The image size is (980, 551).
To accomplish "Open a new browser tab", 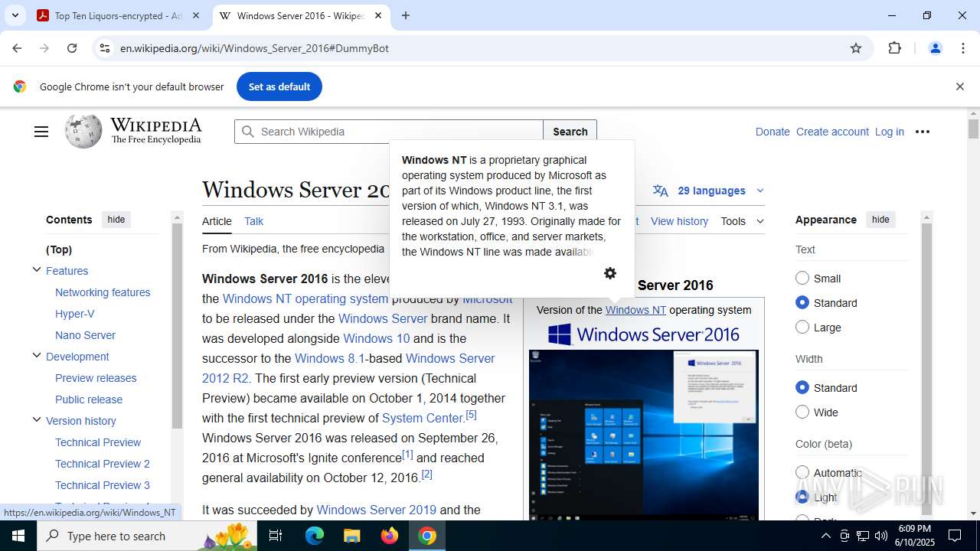I will [x=406, y=15].
